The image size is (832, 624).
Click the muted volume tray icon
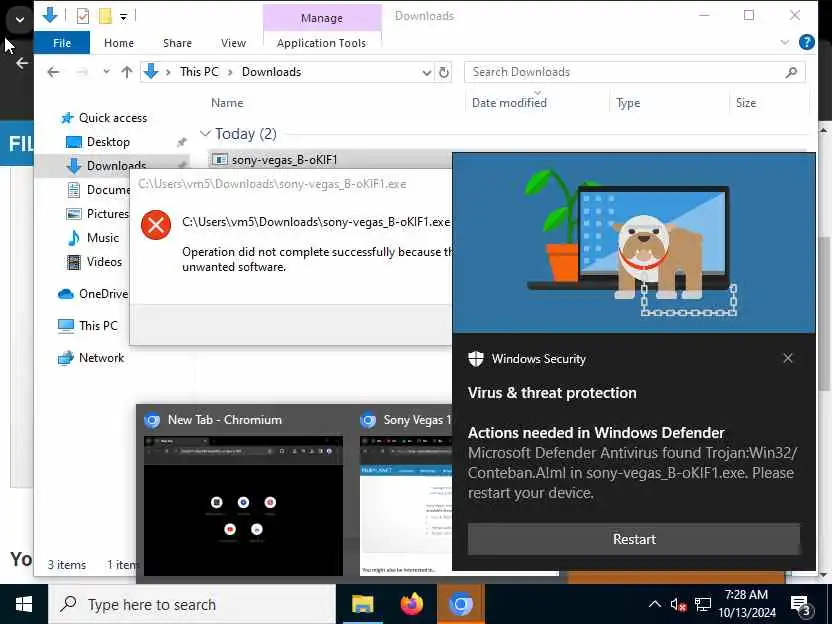[x=678, y=604]
